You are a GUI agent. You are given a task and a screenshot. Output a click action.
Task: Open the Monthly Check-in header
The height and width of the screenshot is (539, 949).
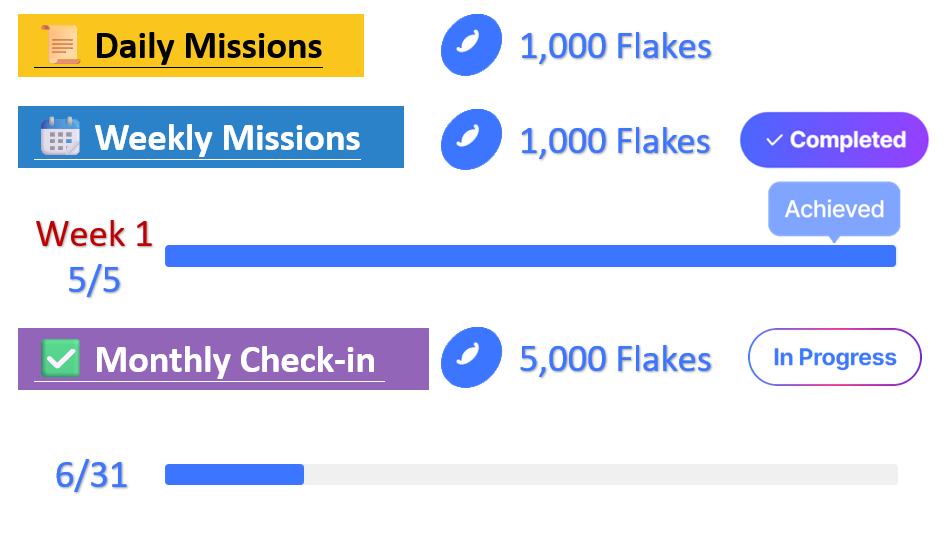coord(235,359)
